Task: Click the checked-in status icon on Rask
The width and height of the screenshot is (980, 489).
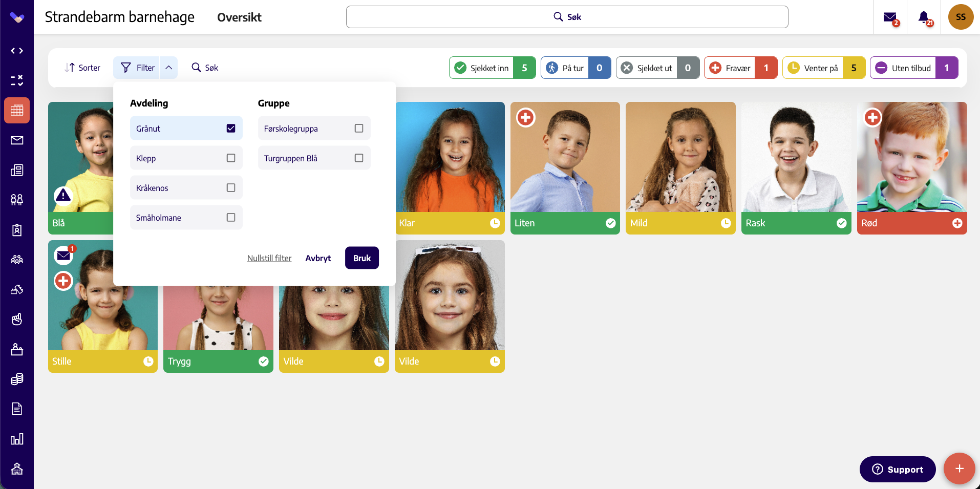Action: coord(841,223)
